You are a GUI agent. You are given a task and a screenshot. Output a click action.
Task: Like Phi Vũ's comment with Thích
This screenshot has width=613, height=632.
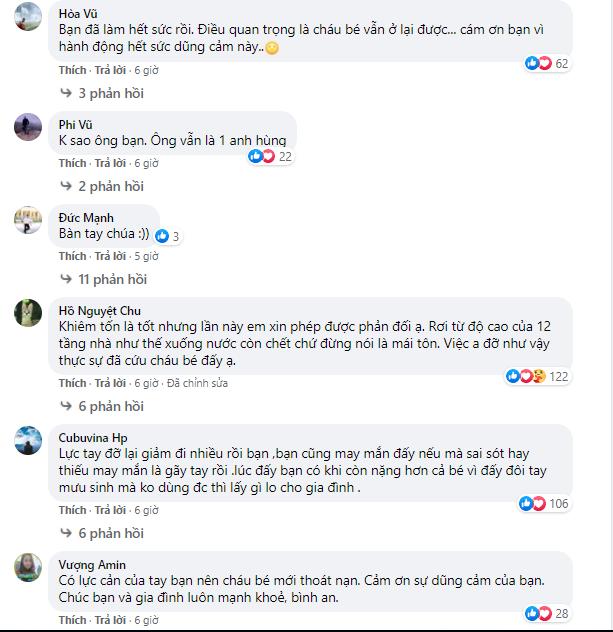point(72,163)
